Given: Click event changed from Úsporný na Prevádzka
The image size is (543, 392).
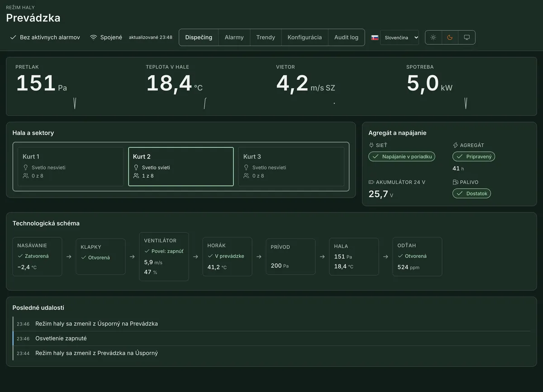Looking at the screenshot, I should coord(271,324).
